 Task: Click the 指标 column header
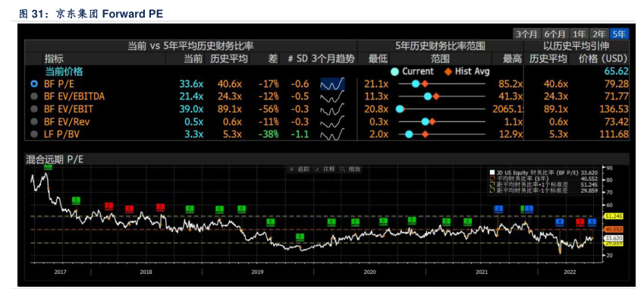[x=54, y=58]
